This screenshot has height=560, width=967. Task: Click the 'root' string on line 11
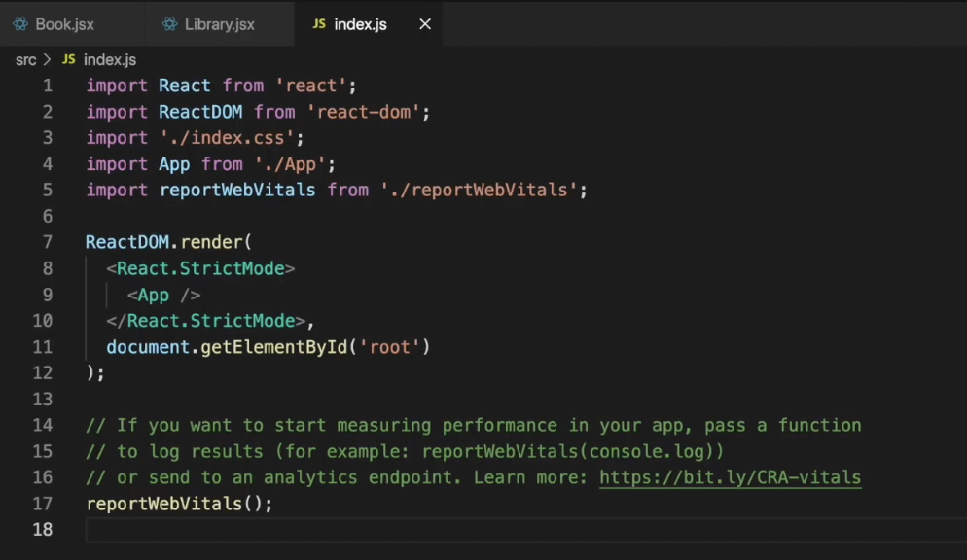click(x=390, y=347)
